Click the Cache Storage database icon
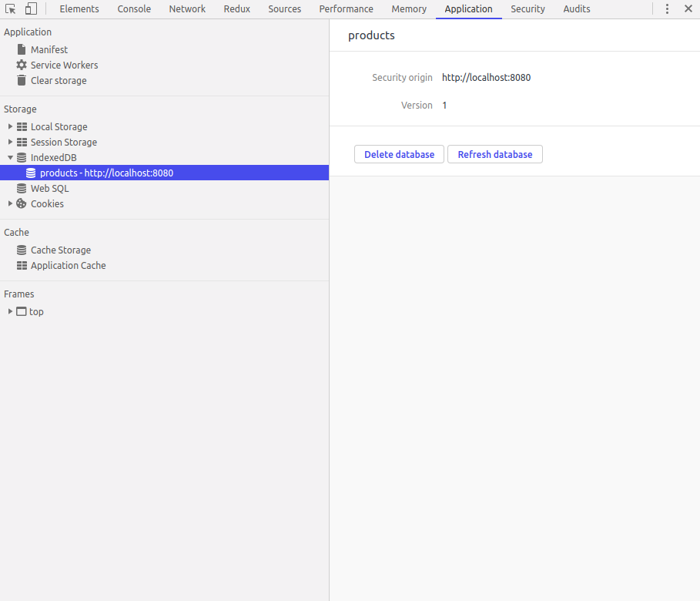 22,250
